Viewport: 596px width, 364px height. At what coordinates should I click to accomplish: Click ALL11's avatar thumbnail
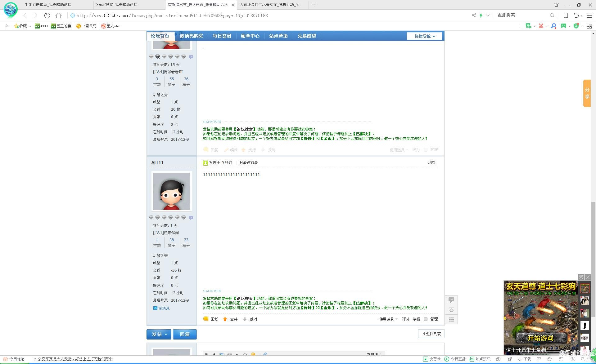171,191
